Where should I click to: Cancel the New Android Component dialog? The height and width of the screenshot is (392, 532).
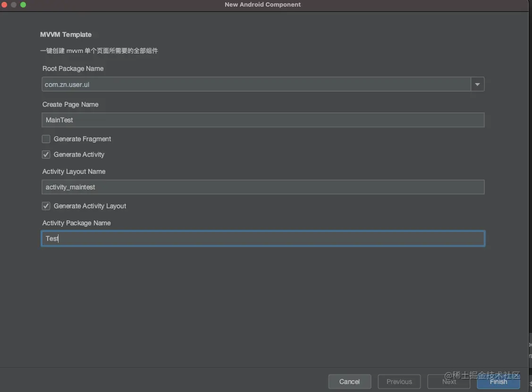pos(349,382)
